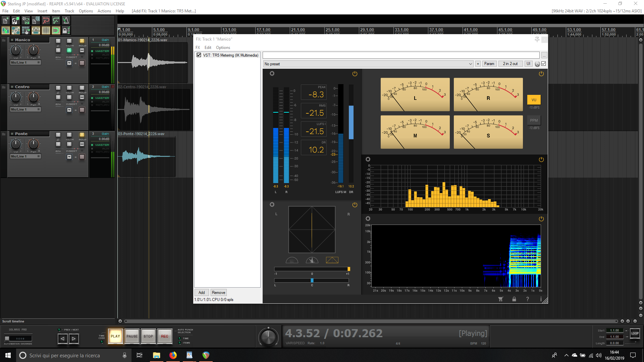Select the PPM meter mode button

pos(534,120)
